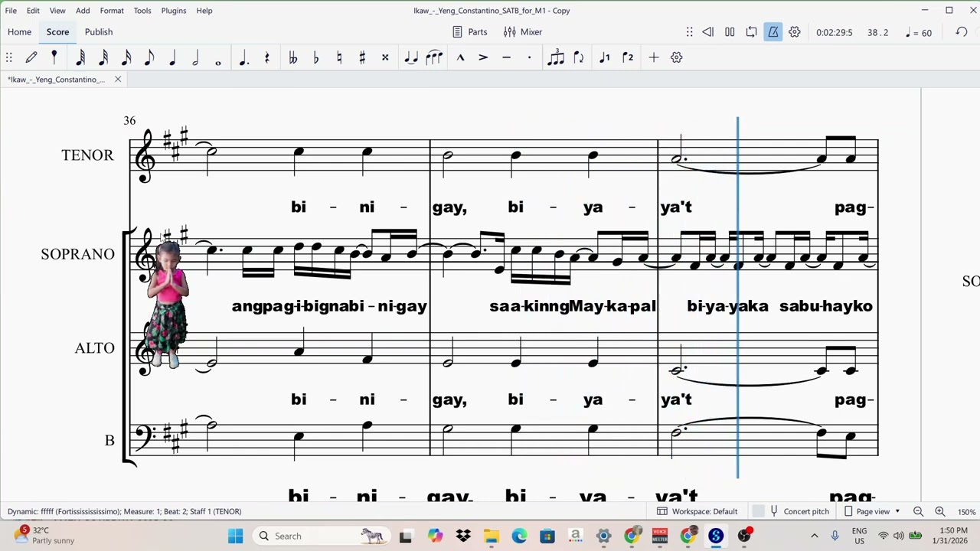
Task: Add accent articulation
Action: (483, 57)
